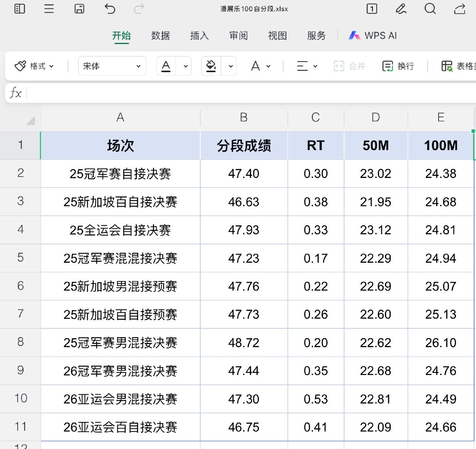Click the font size A icon
The image size is (476, 449).
255,66
